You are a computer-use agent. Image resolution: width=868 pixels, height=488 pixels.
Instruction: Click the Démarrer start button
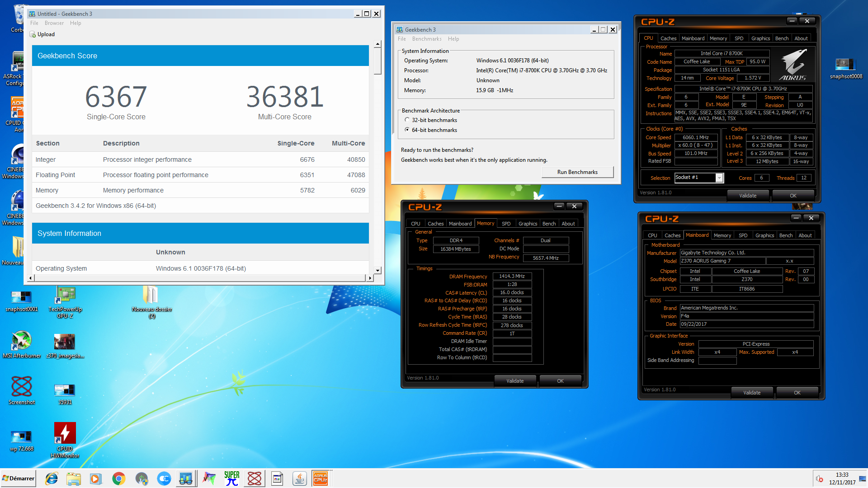(18, 479)
